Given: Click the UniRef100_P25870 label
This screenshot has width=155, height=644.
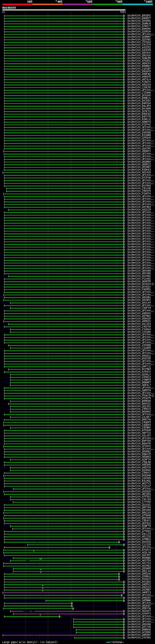Looking at the screenshot, I should 139,82.
